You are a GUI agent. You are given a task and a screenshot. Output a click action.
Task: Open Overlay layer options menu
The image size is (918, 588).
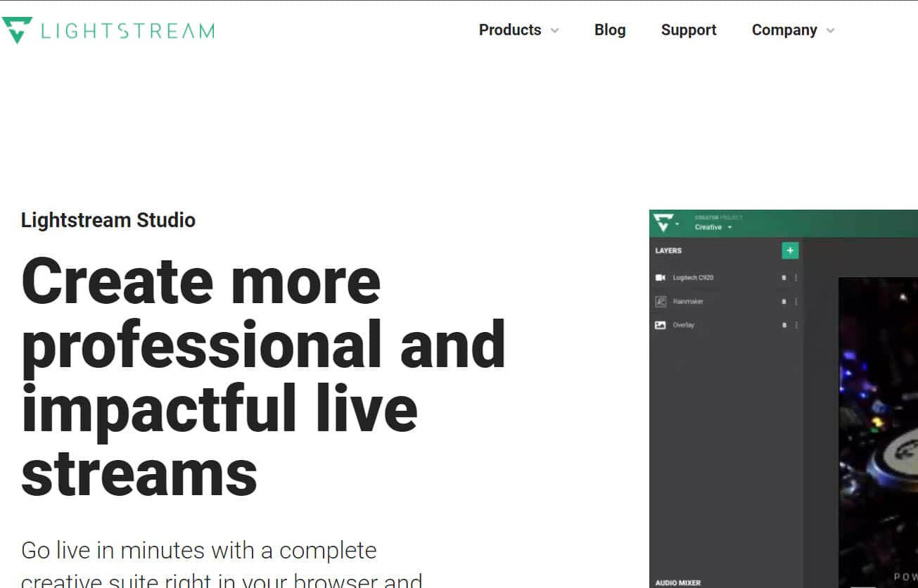[x=796, y=325]
